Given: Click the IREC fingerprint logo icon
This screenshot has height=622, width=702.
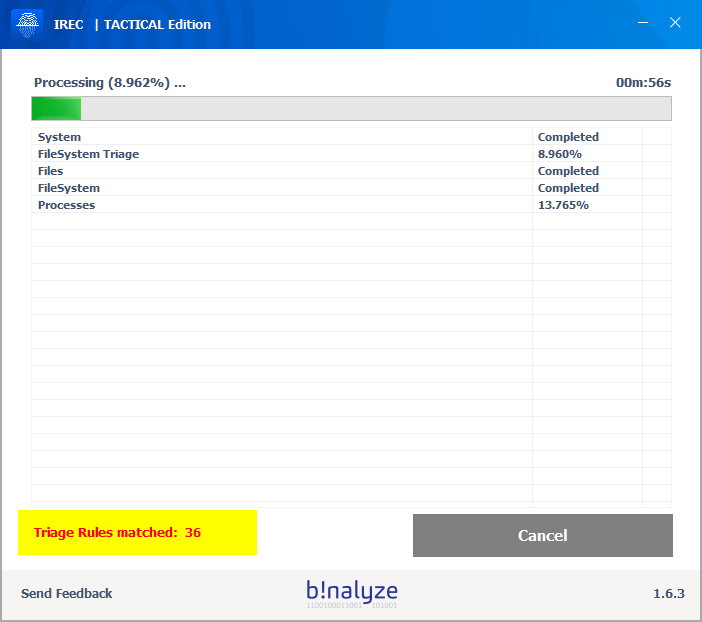Looking at the screenshot, I should pos(27,24).
